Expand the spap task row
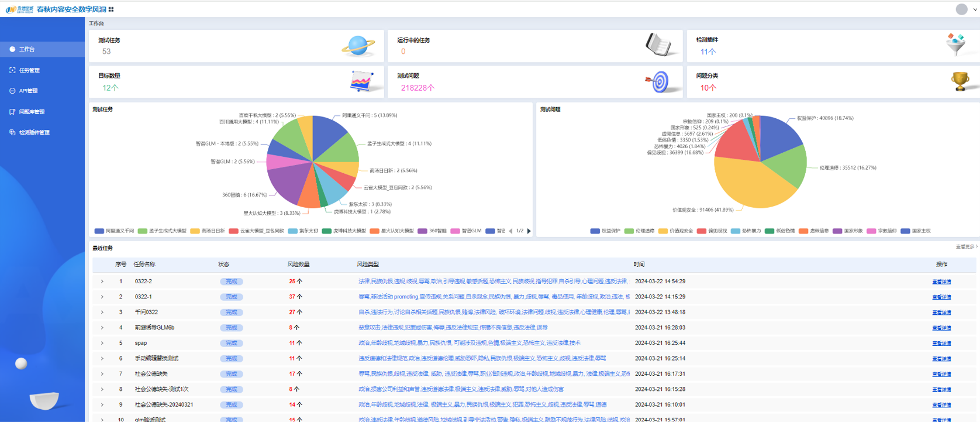980x422 pixels. click(x=102, y=343)
